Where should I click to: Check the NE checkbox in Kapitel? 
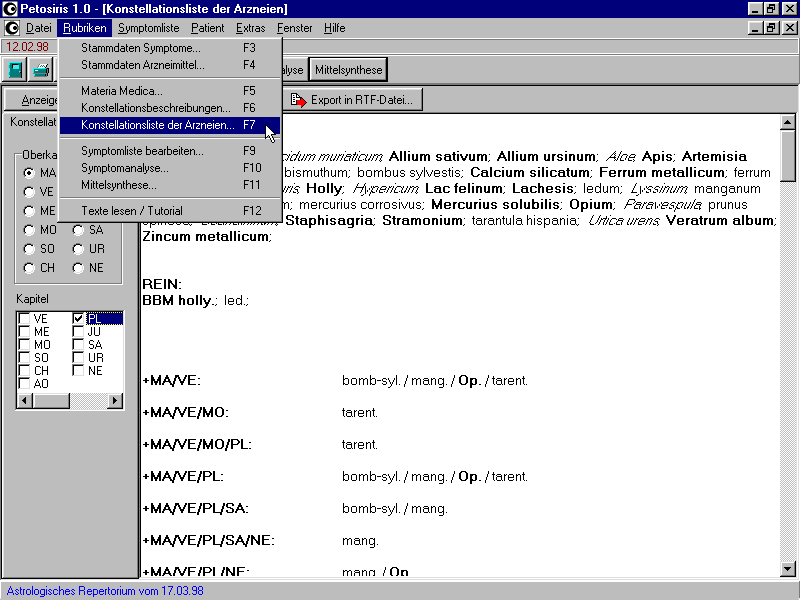pos(78,371)
